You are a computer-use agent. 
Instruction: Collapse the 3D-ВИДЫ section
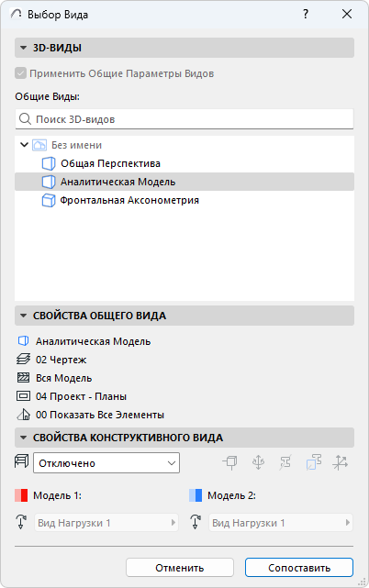(x=23, y=48)
